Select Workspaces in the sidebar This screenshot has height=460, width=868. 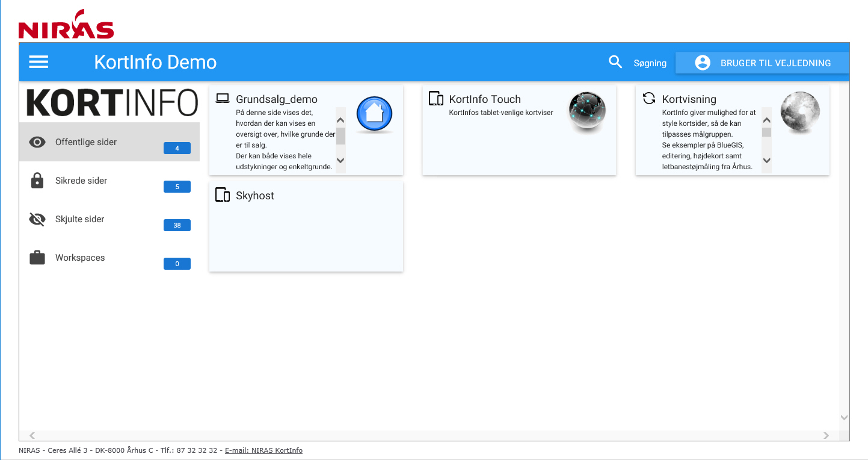[x=109, y=258]
